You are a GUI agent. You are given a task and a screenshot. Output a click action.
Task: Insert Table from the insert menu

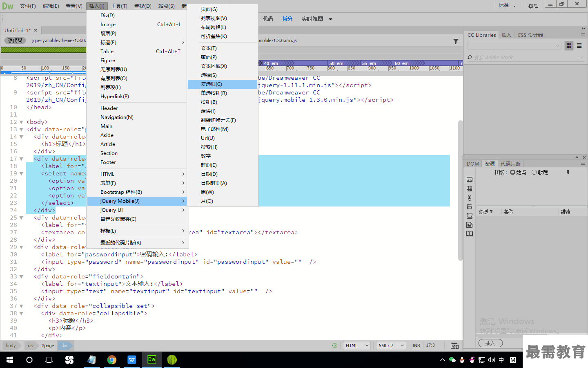click(137, 52)
